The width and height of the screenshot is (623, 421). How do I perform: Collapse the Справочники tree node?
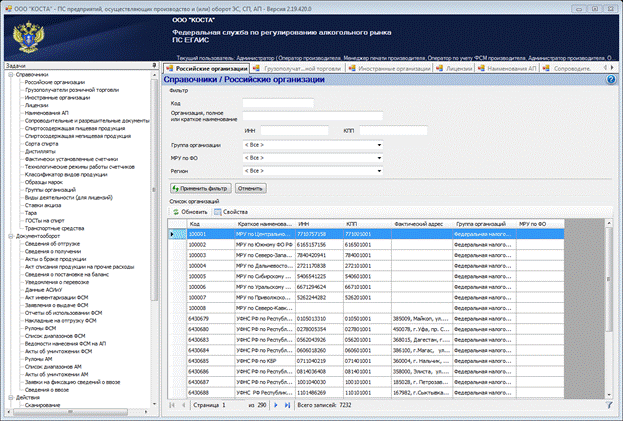pyautogui.click(x=11, y=75)
